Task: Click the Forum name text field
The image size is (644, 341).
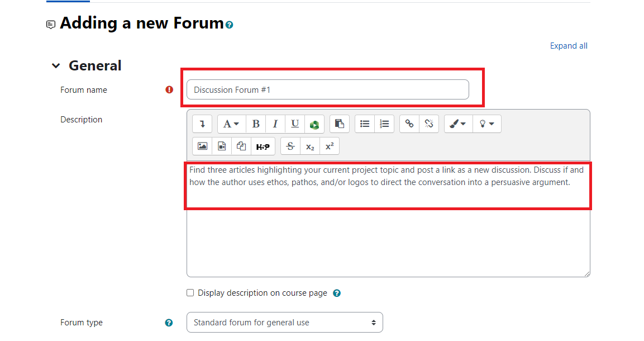Action: pos(327,89)
